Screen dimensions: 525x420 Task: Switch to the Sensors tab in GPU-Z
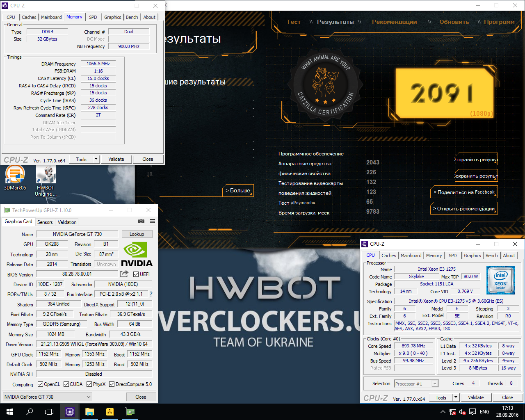45,222
